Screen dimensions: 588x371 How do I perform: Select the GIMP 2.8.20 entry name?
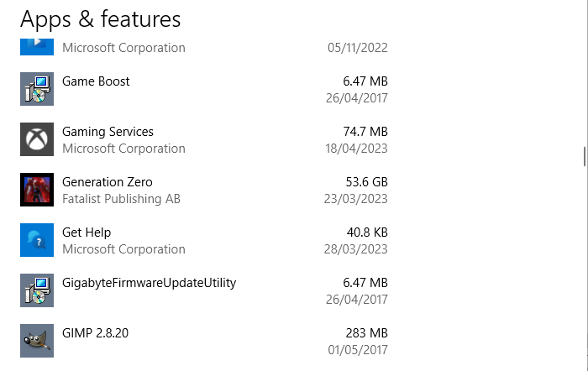point(95,333)
